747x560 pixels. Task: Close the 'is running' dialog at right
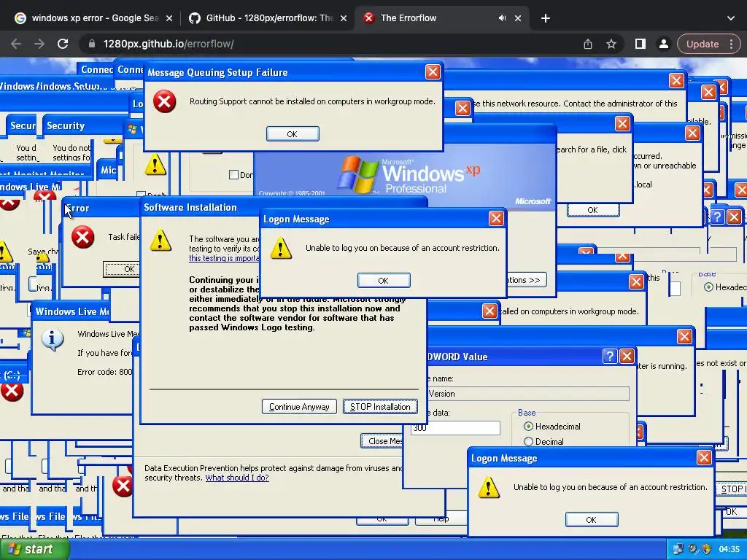click(x=684, y=337)
